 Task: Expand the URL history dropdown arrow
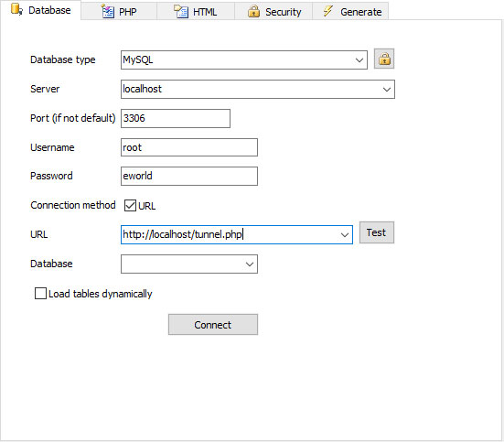[345, 235]
